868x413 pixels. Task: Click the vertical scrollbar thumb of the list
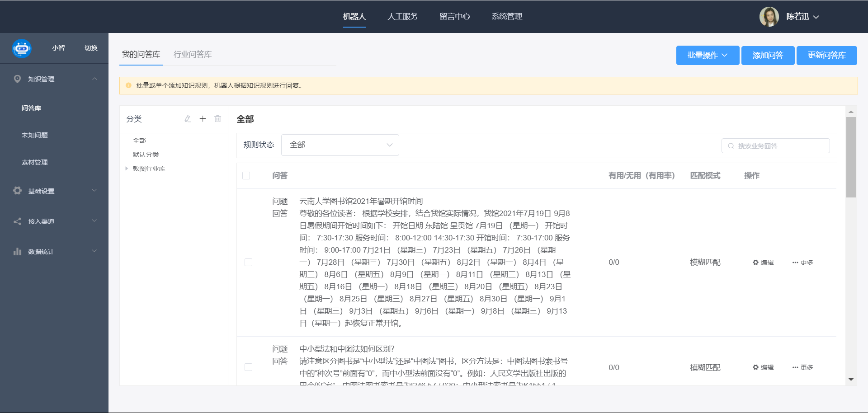coord(851,157)
